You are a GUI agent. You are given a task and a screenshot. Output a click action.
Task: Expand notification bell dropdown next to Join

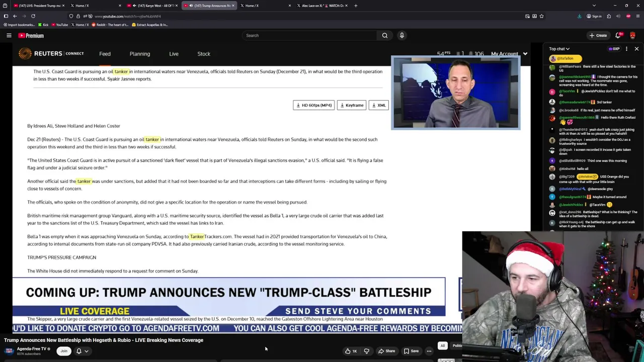tap(86, 351)
